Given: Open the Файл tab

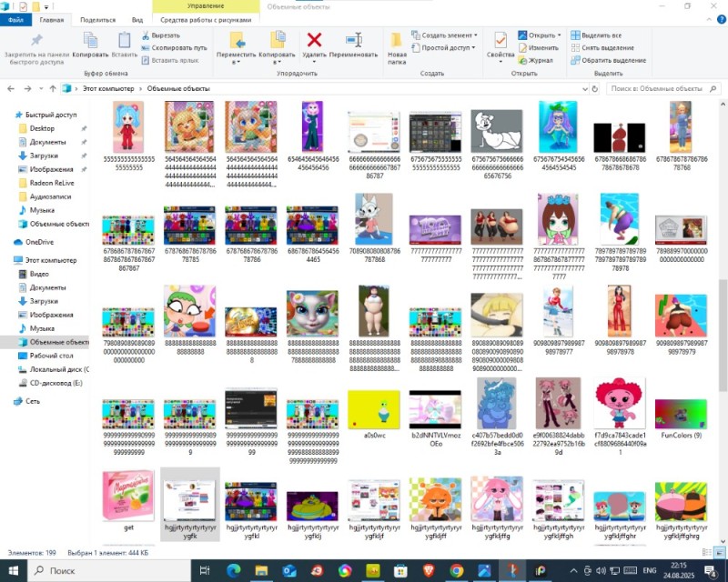Looking at the screenshot, I should 15,20.
